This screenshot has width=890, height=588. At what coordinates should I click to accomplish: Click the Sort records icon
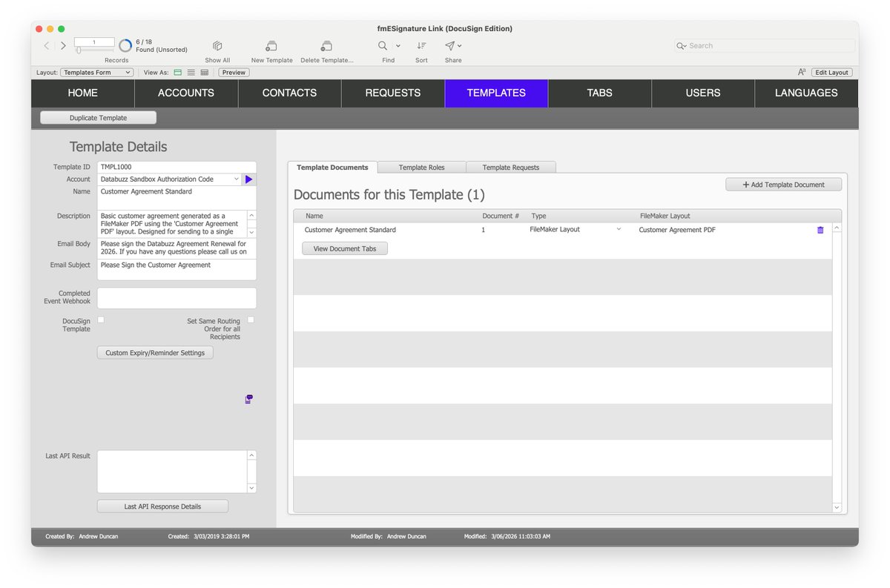click(x=421, y=45)
